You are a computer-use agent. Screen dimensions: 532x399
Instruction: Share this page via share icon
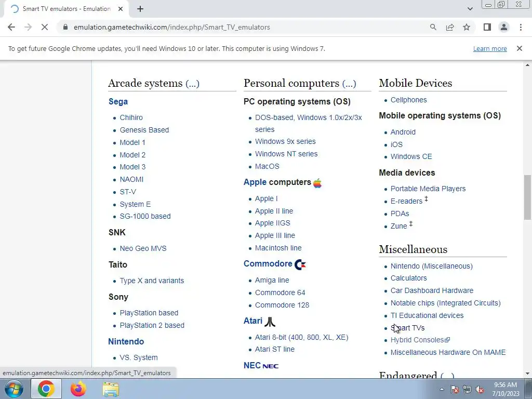[450, 27]
